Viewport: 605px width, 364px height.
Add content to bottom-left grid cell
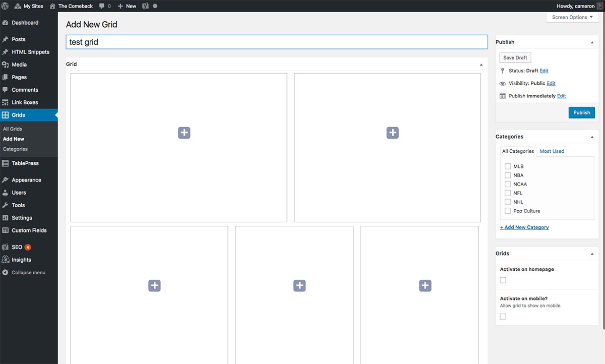pyautogui.click(x=154, y=285)
